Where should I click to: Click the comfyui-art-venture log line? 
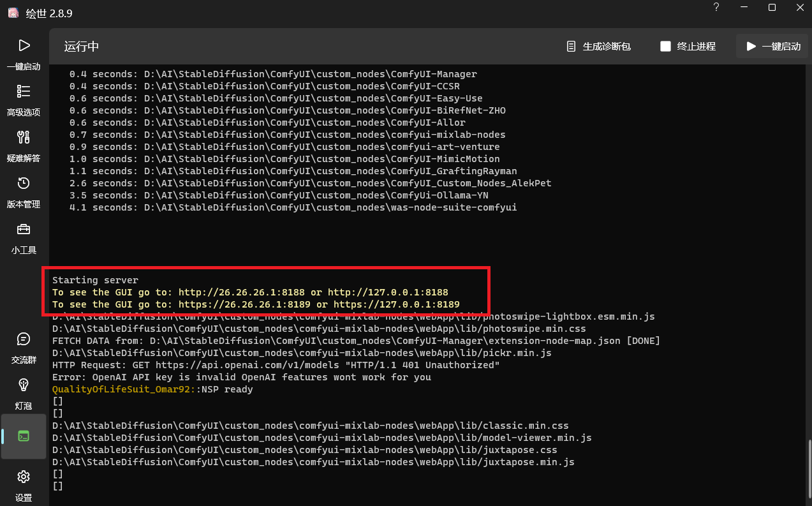coord(284,147)
